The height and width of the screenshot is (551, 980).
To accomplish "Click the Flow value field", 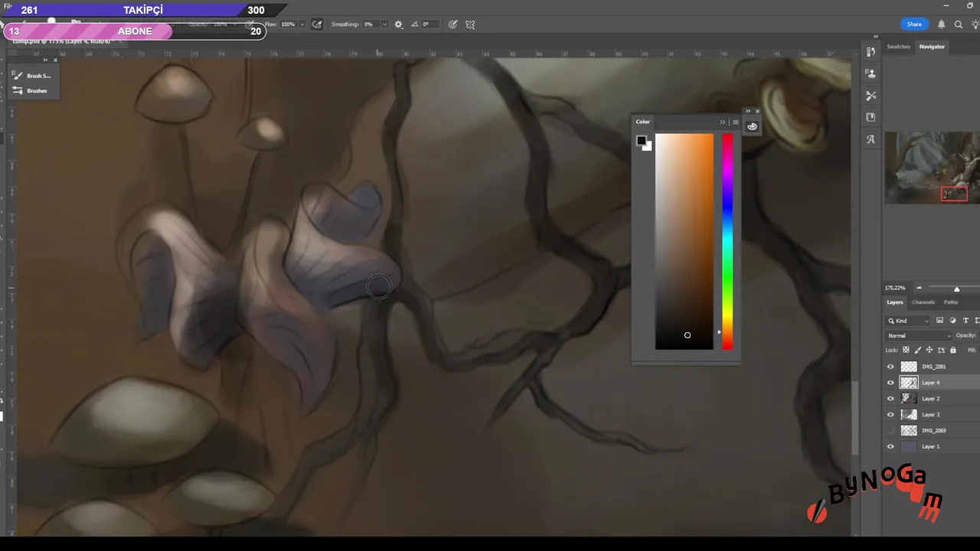I will (x=288, y=24).
